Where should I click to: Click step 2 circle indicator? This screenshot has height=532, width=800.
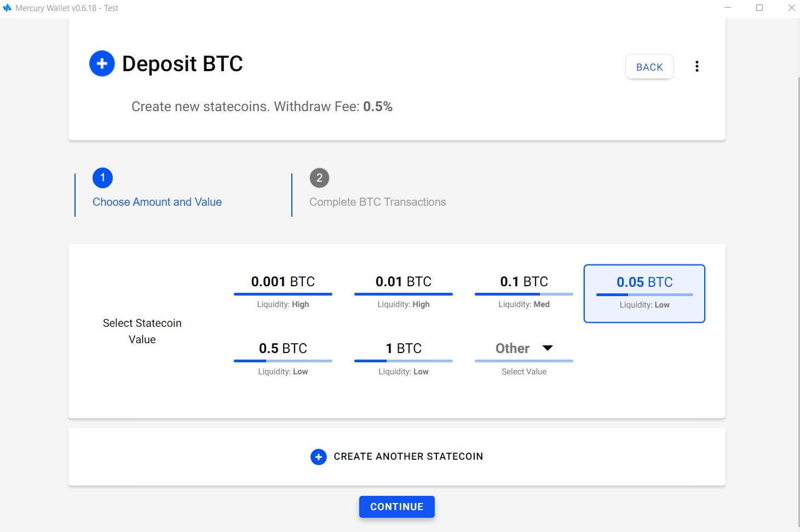coord(319,178)
